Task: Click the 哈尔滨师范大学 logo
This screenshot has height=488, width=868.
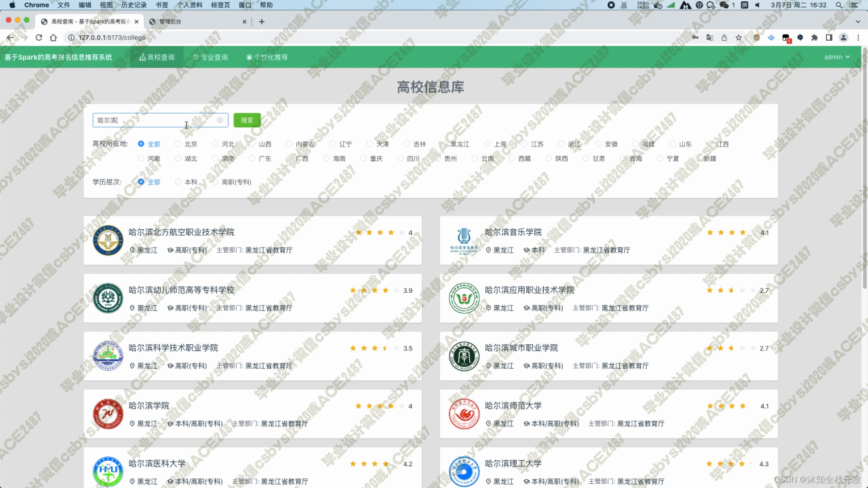Action: 464,414
